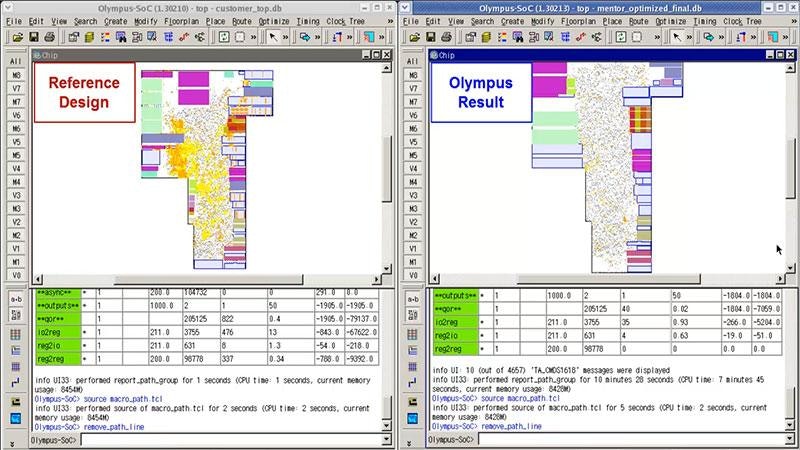Click the chip floorplan canvas in the Olympus Result window

click(607, 168)
